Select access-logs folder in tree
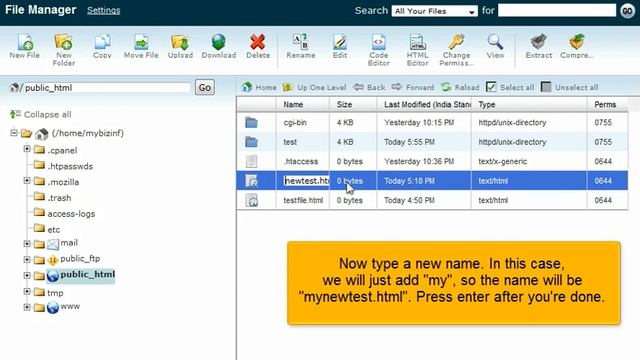The width and height of the screenshot is (640, 360). pyautogui.click(x=71, y=214)
